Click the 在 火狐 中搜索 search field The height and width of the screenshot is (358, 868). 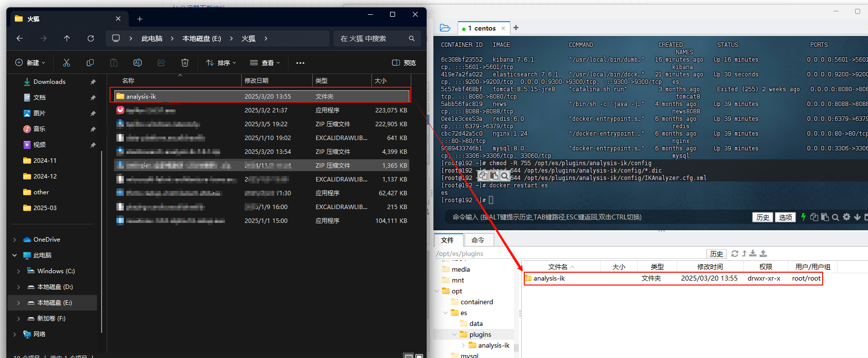pyautogui.click(x=377, y=38)
